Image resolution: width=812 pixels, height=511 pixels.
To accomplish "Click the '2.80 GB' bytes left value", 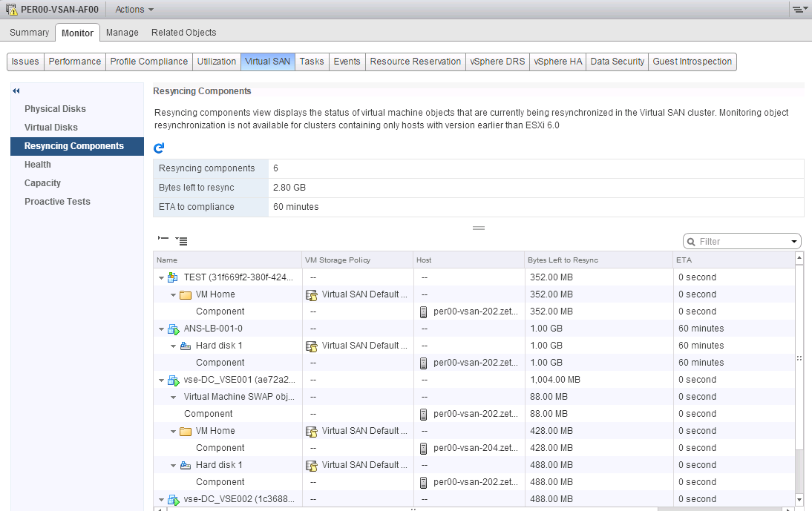I will [x=289, y=188].
